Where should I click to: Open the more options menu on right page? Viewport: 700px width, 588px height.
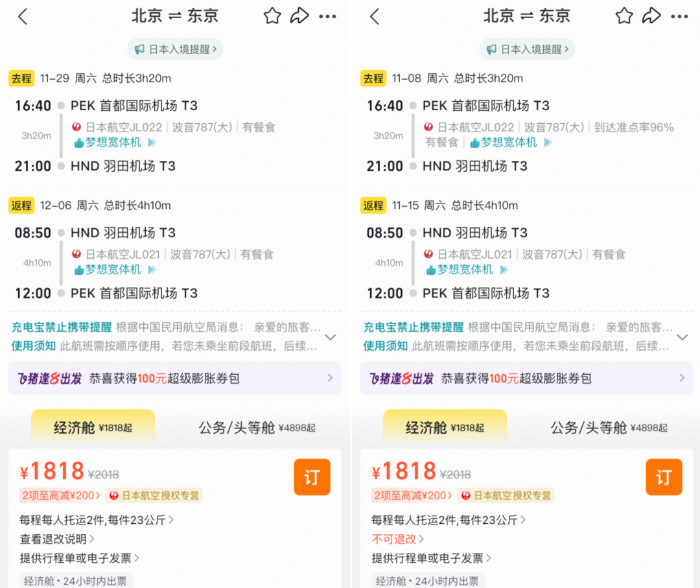680,16
